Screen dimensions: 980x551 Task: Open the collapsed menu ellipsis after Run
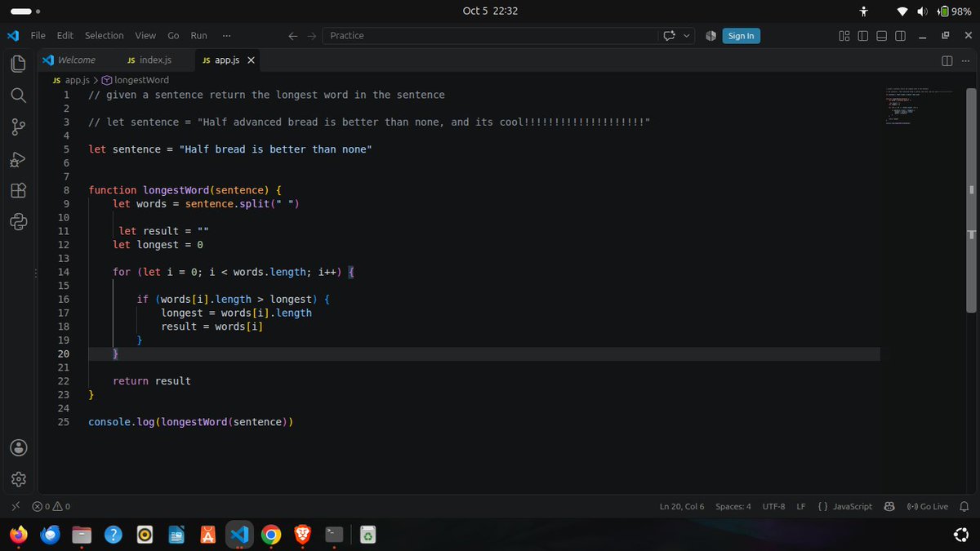(226, 35)
